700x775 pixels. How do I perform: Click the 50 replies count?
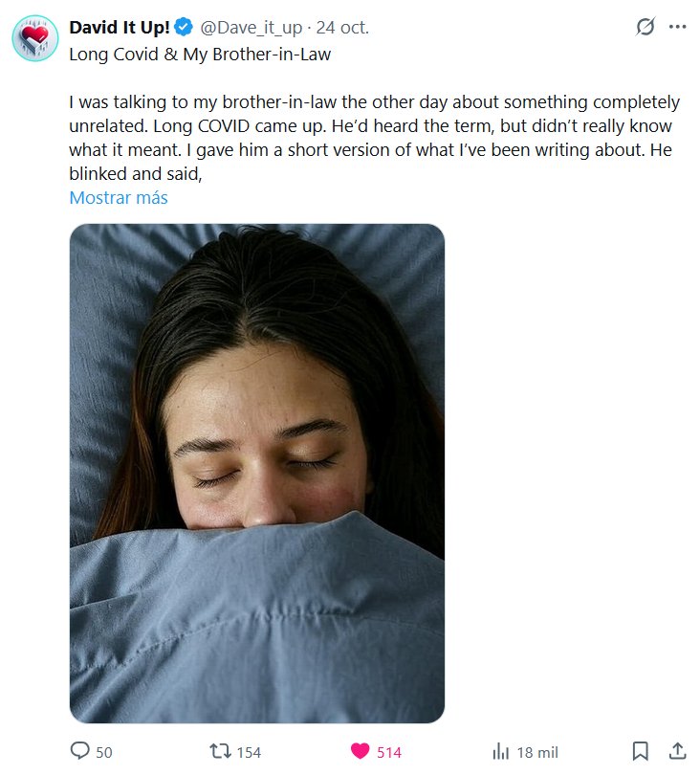tap(103, 752)
